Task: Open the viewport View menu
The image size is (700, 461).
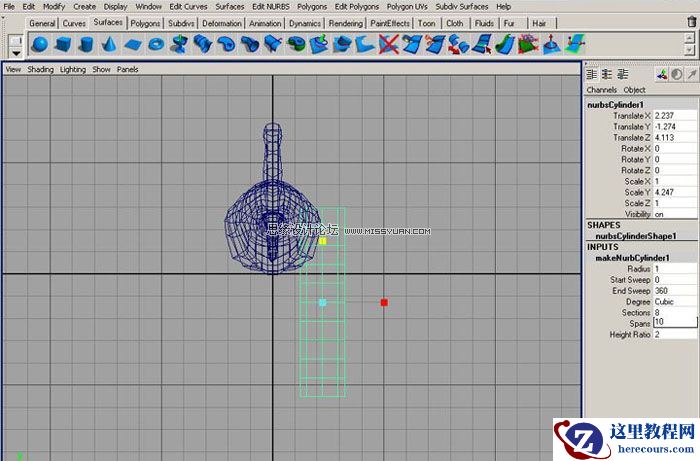Action: coord(13,69)
